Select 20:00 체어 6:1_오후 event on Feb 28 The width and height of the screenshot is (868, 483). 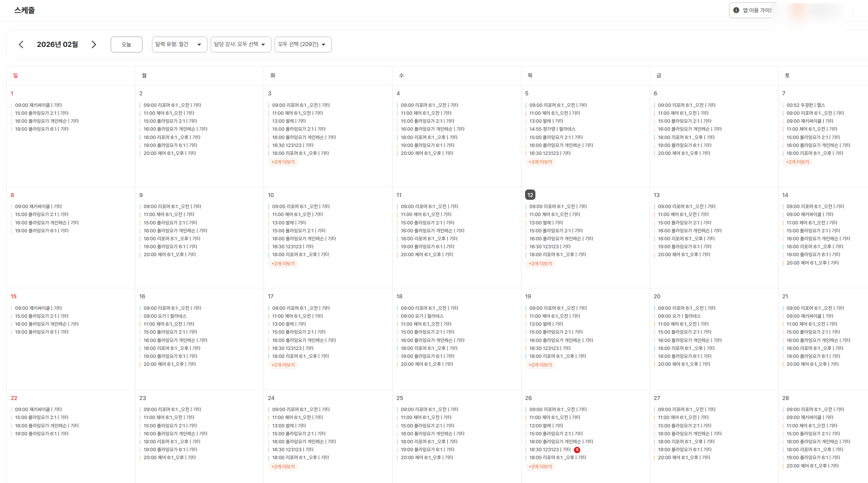[812, 466]
